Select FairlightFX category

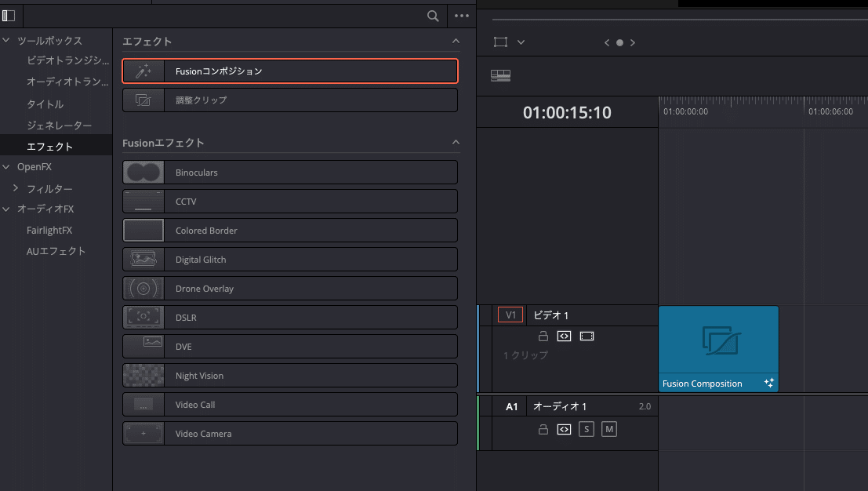(49, 231)
